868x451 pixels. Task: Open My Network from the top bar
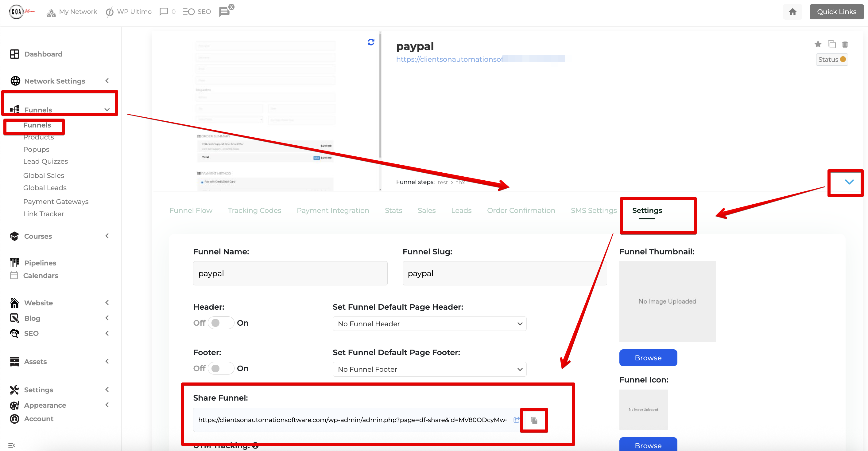tap(72, 11)
